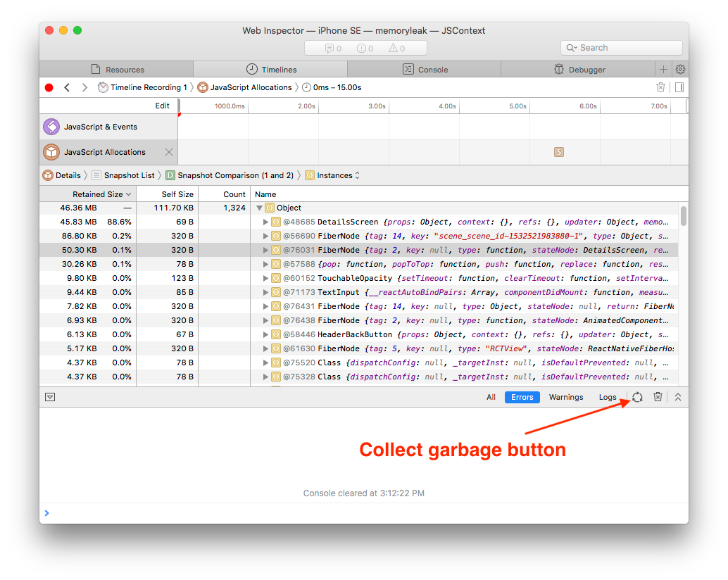Screen dimensions: 728x580
Task: Show Logs in the console
Action: click(608, 397)
